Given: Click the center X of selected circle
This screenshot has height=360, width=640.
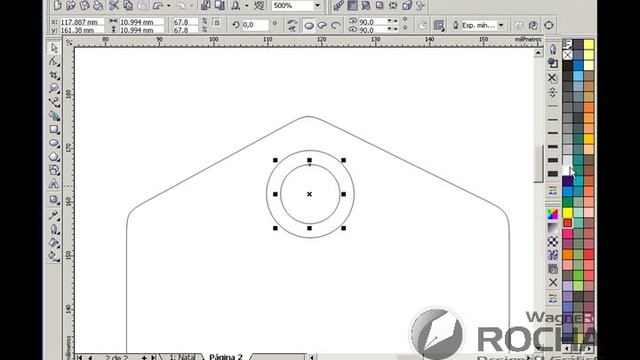Looking at the screenshot, I should (309, 194).
